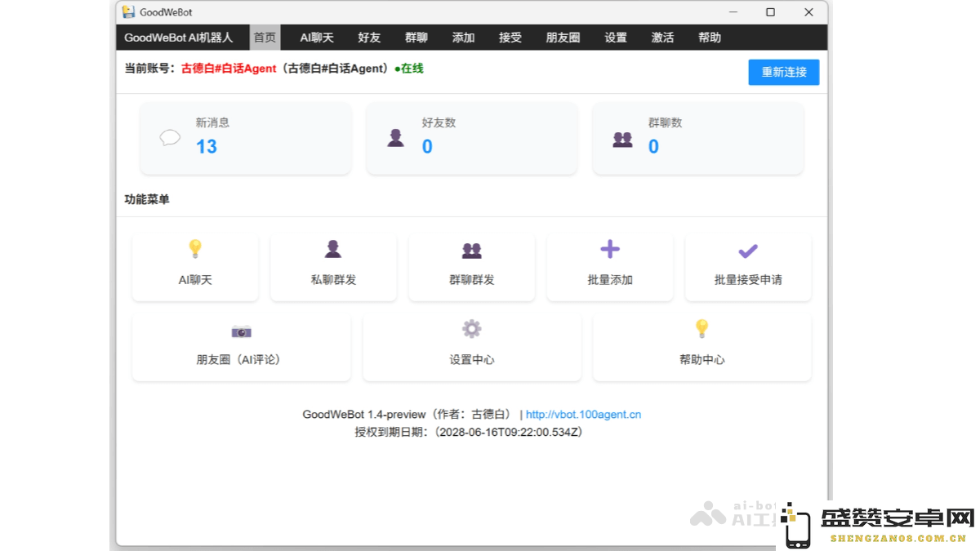Click the 设置中心 gear icon

pos(471,329)
